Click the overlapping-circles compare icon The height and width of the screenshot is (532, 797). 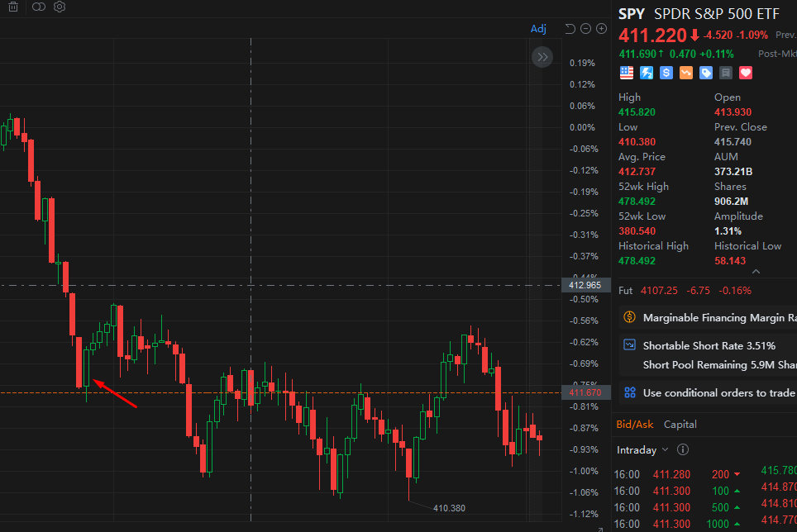39,7
